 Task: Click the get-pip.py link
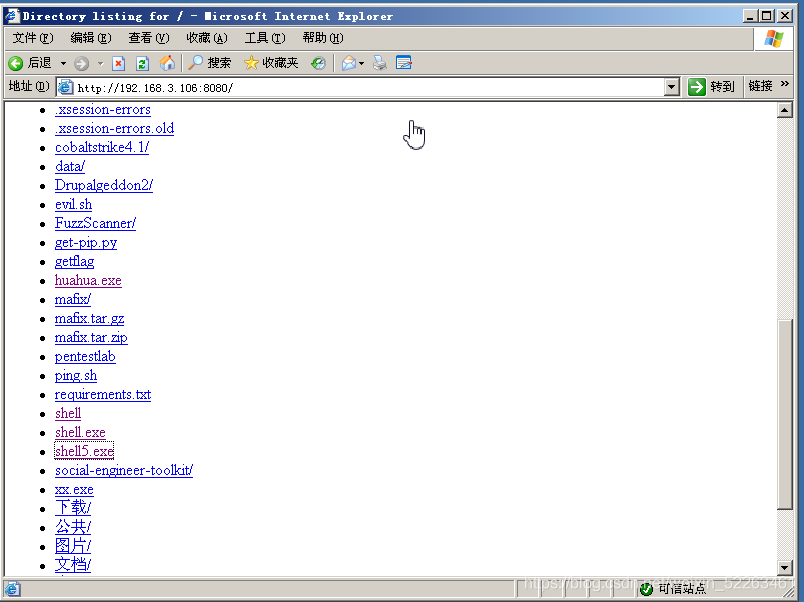point(86,243)
